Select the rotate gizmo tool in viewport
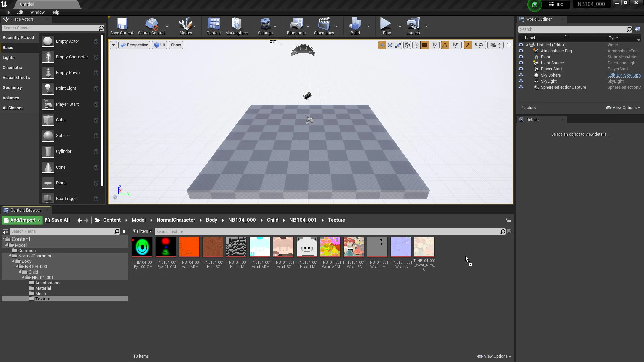 [390, 45]
